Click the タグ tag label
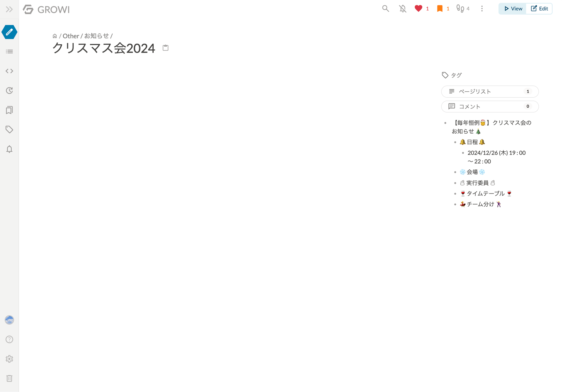562x392 pixels. point(452,75)
